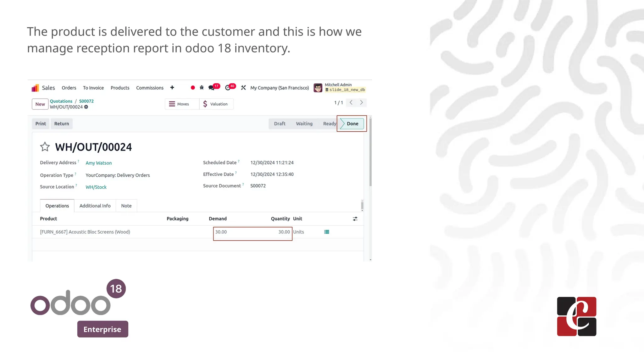644x362 pixels.
Task: Click Mitchell Admin avatar picture
Action: click(x=318, y=88)
